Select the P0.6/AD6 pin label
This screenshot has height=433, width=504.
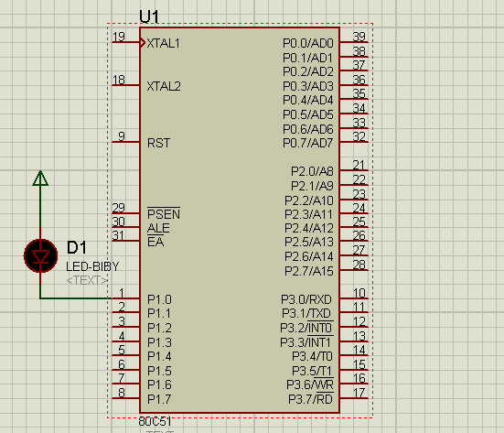(x=308, y=129)
